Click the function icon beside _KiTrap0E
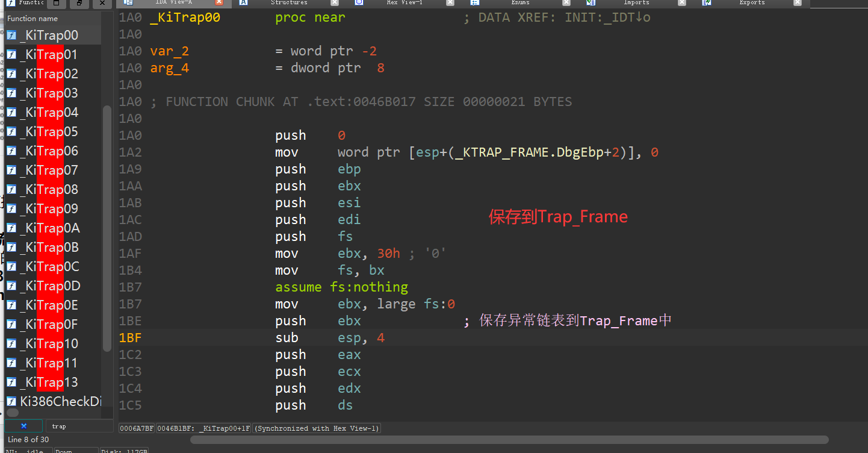 point(11,305)
